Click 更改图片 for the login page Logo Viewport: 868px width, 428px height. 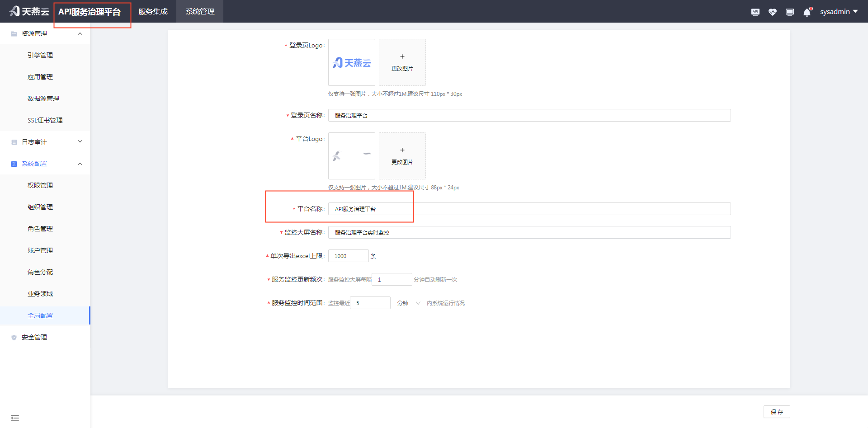(x=402, y=62)
